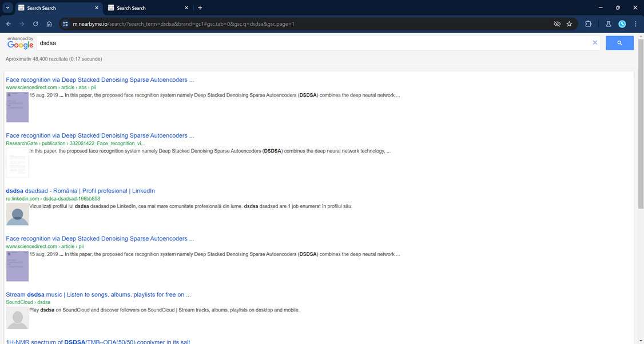Open the browser Extensions puzzle icon
The width and height of the screenshot is (644, 344).
[x=588, y=24]
